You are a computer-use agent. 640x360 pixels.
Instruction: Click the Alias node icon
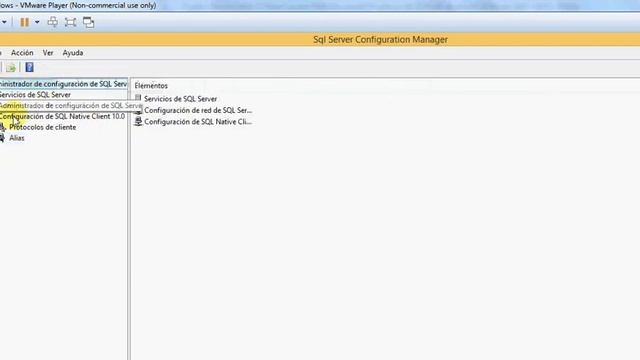coord(2,138)
